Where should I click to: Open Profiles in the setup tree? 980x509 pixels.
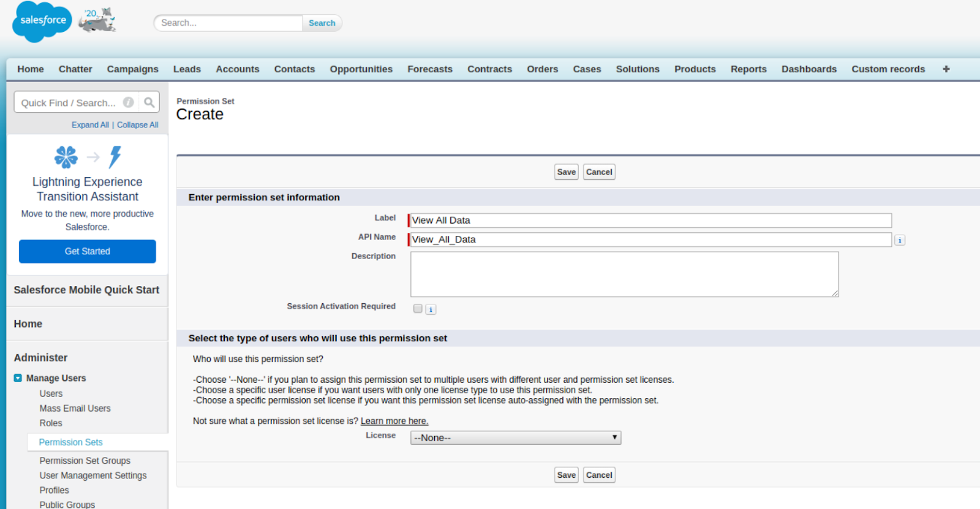[55, 490]
